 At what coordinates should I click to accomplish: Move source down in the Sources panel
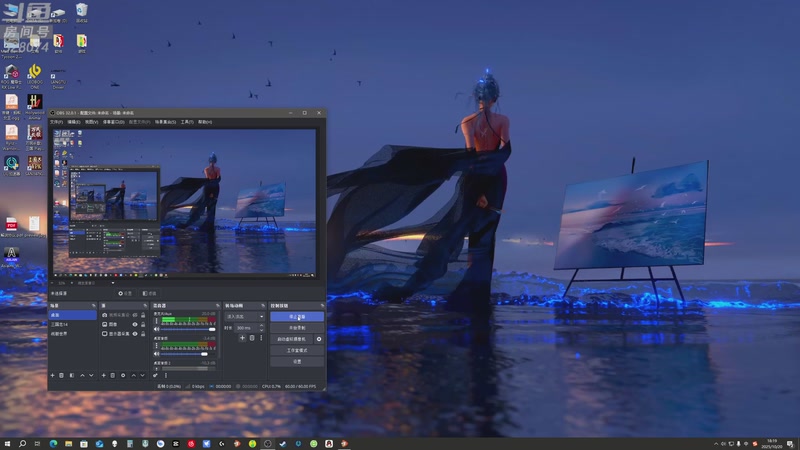tap(142, 376)
